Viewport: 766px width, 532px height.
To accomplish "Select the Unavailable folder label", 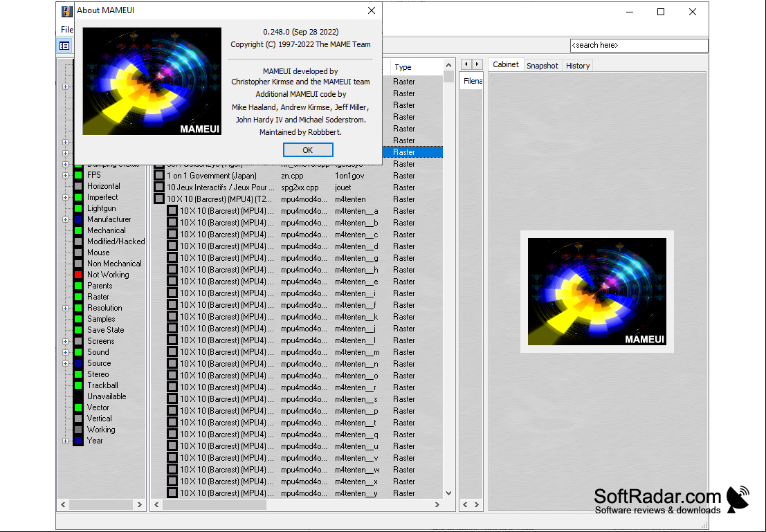I will tap(107, 396).
